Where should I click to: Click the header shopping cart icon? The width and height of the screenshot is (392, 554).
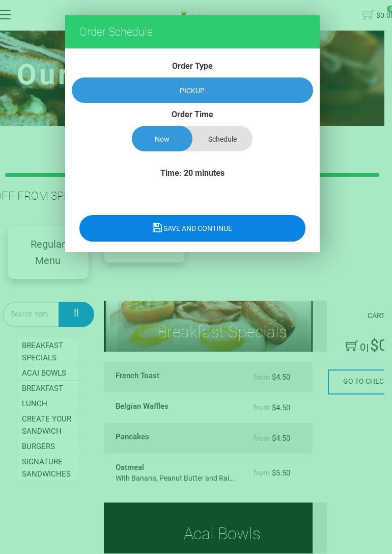(368, 15)
